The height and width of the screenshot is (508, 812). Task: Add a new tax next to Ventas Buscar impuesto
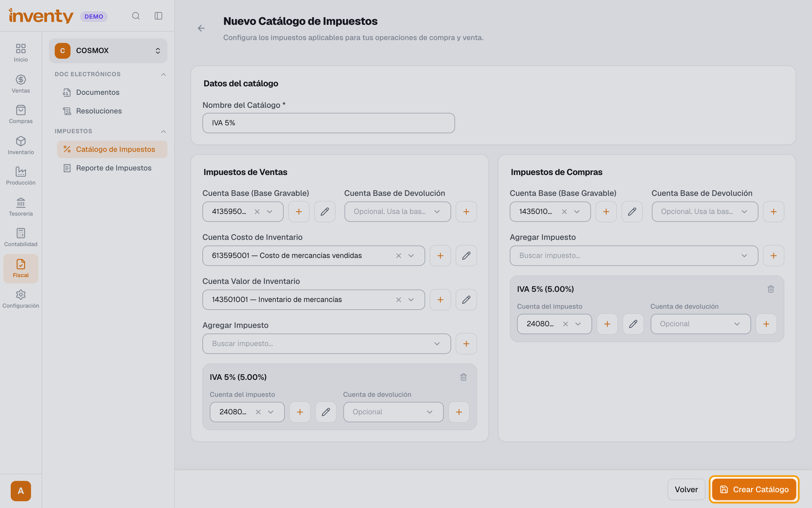(x=466, y=344)
